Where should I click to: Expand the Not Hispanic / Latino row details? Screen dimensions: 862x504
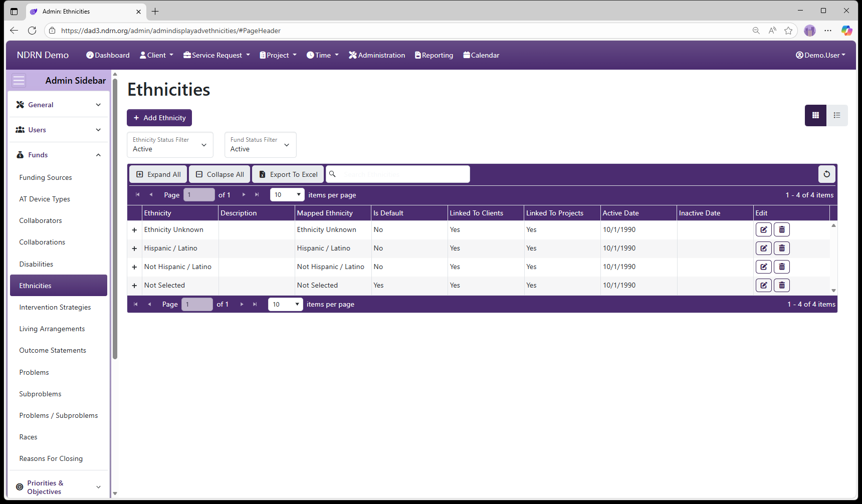pos(134,267)
